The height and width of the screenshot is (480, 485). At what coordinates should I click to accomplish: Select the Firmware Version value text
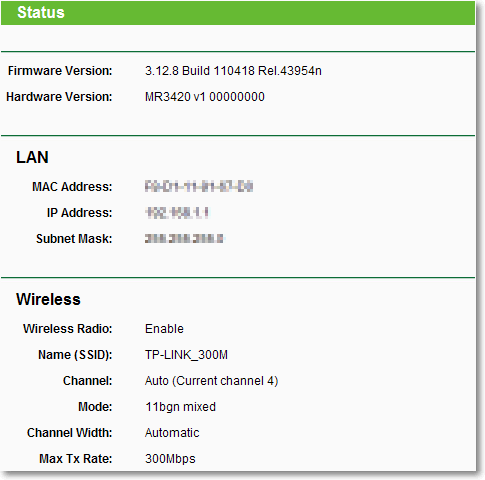[x=233, y=71]
